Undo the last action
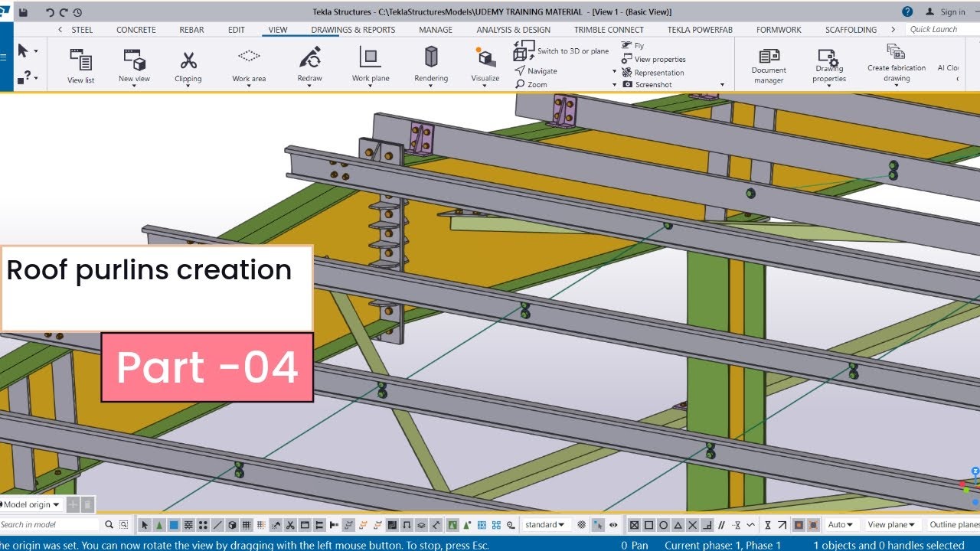980x551 pixels. point(50,12)
